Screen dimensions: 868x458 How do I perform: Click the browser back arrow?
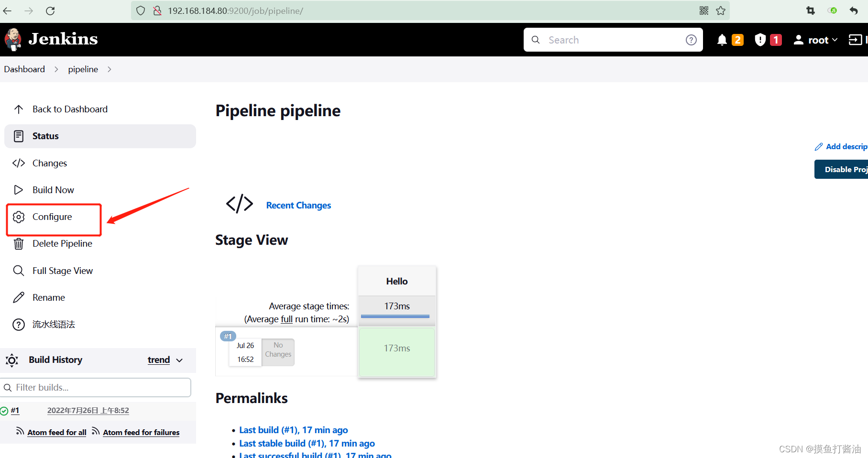pos(7,11)
